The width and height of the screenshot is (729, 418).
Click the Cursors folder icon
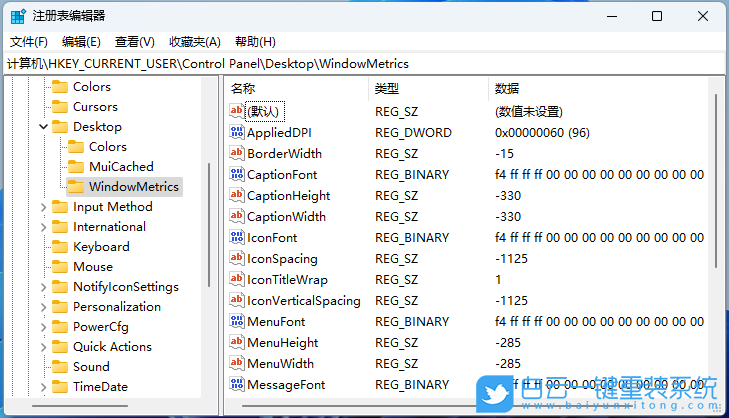(x=60, y=107)
